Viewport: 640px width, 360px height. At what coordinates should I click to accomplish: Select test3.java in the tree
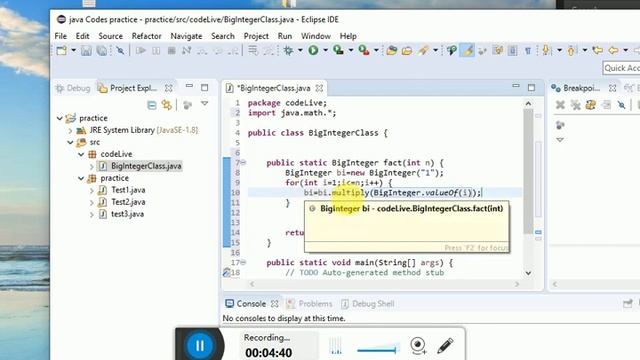127,214
